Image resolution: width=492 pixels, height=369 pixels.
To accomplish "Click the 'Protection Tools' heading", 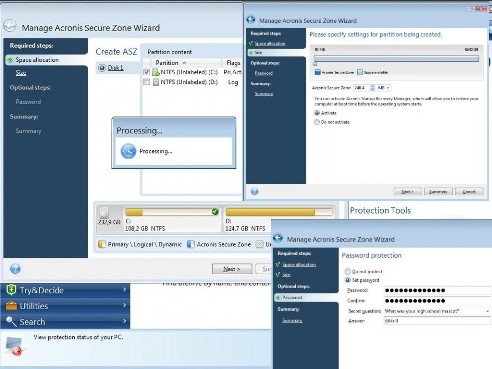I will 380,211.
